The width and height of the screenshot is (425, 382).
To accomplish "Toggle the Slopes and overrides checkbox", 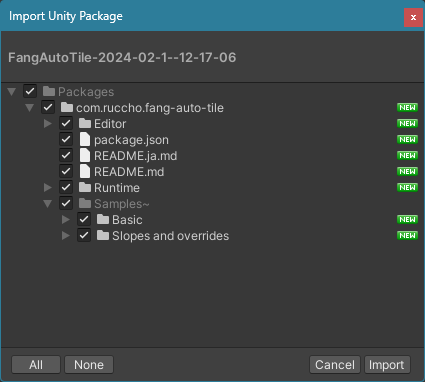I will pos(84,235).
